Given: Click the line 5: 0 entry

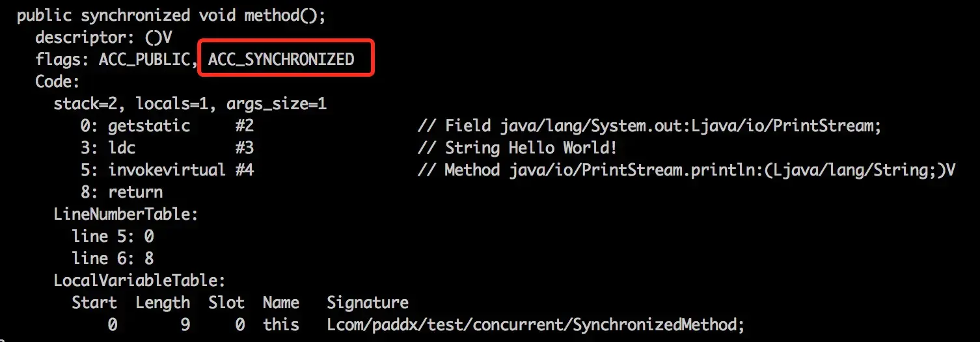Looking at the screenshot, I should tap(113, 236).
